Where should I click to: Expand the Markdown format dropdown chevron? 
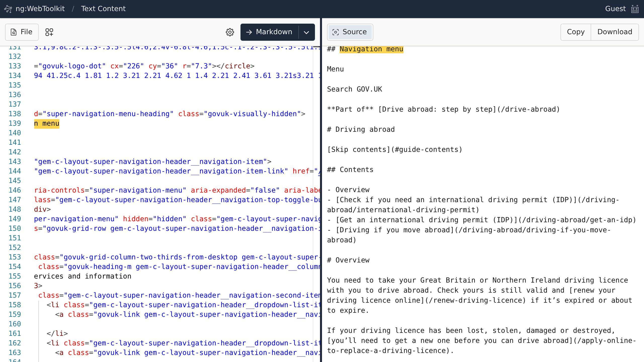[306, 32]
